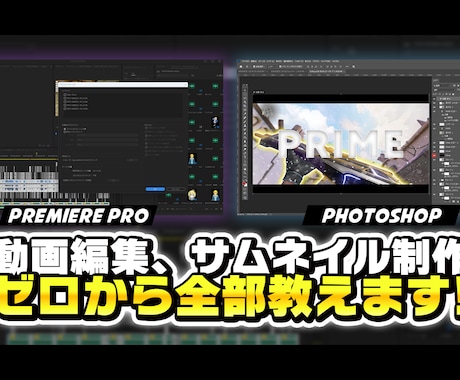
Task: Toggle the red-highlighted layer visibility in Photoshop
Action: [434, 156]
